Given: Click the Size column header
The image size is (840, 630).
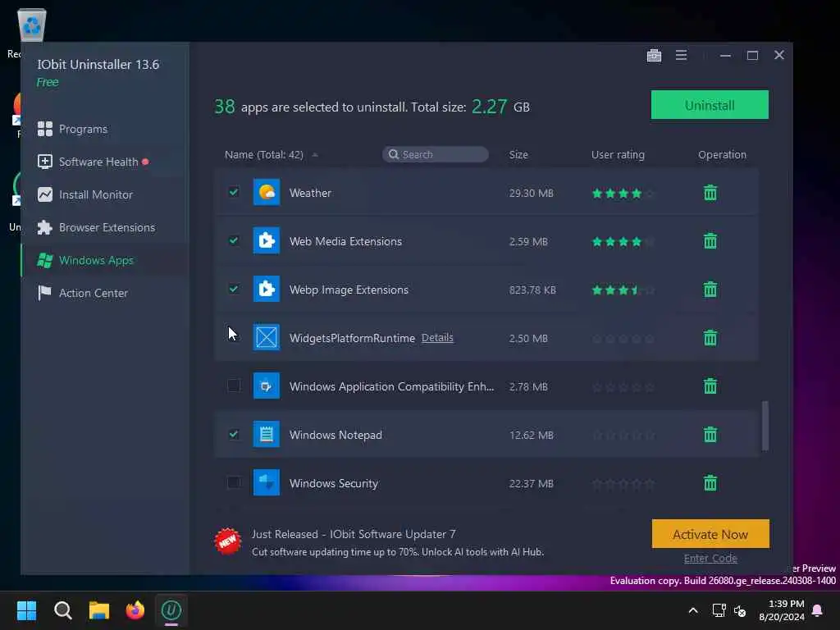Looking at the screenshot, I should 518,154.
